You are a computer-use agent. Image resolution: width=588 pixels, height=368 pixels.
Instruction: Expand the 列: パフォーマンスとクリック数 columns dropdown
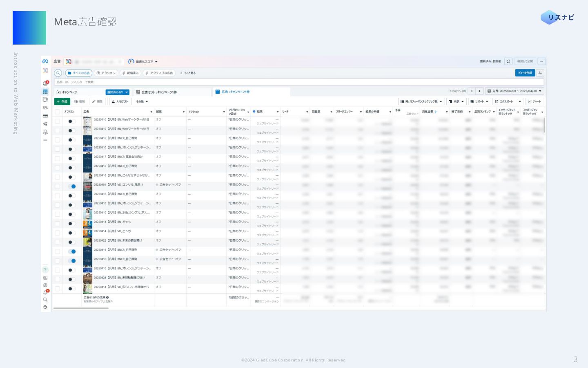[x=421, y=101]
